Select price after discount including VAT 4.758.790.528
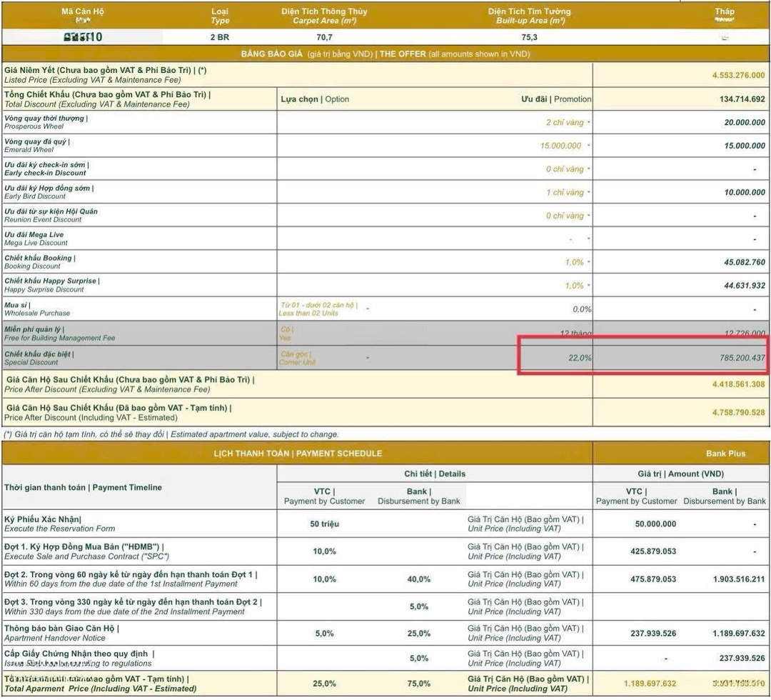This screenshot has height=700, width=771. (738, 412)
